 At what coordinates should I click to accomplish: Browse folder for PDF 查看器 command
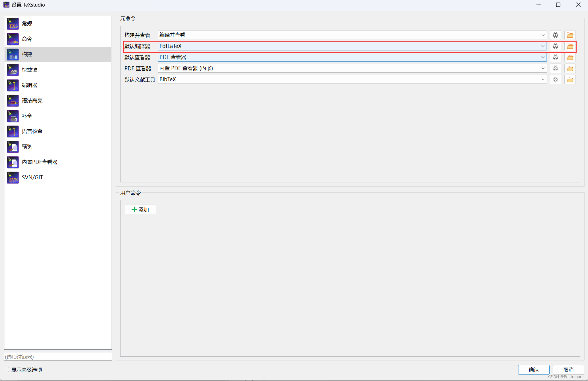[x=570, y=68]
